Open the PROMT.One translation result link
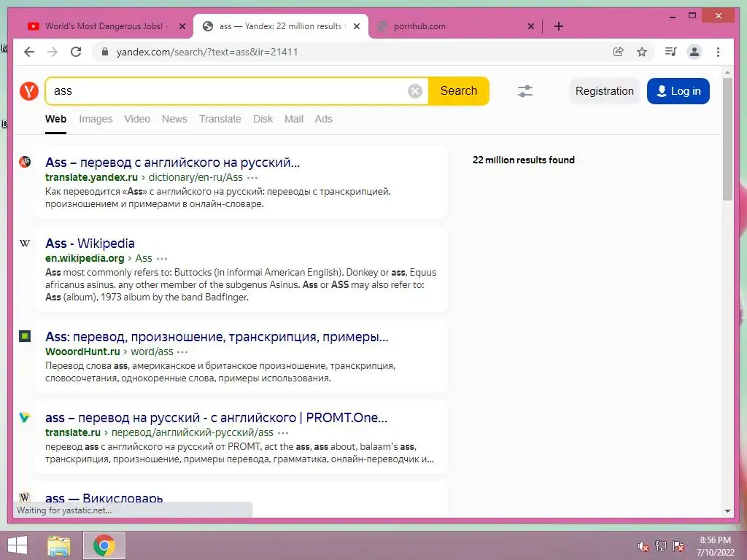Viewport: 747px width, 560px height. (216, 418)
